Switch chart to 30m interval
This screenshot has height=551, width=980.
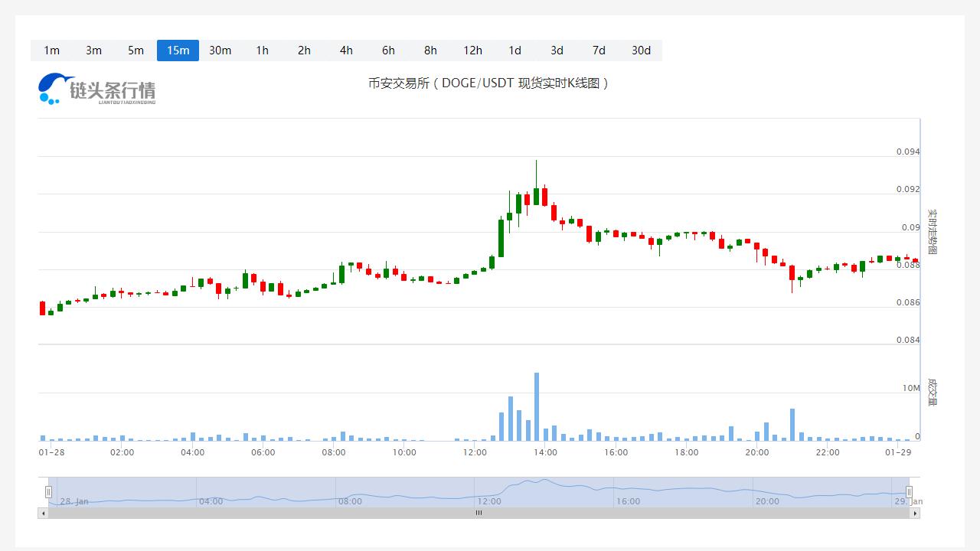(x=220, y=51)
